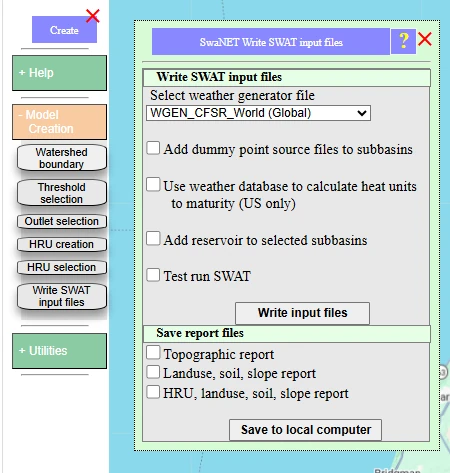Tick Add reservoir to selected subbasins
This screenshot has width=450, height=473.
[153, 239]
